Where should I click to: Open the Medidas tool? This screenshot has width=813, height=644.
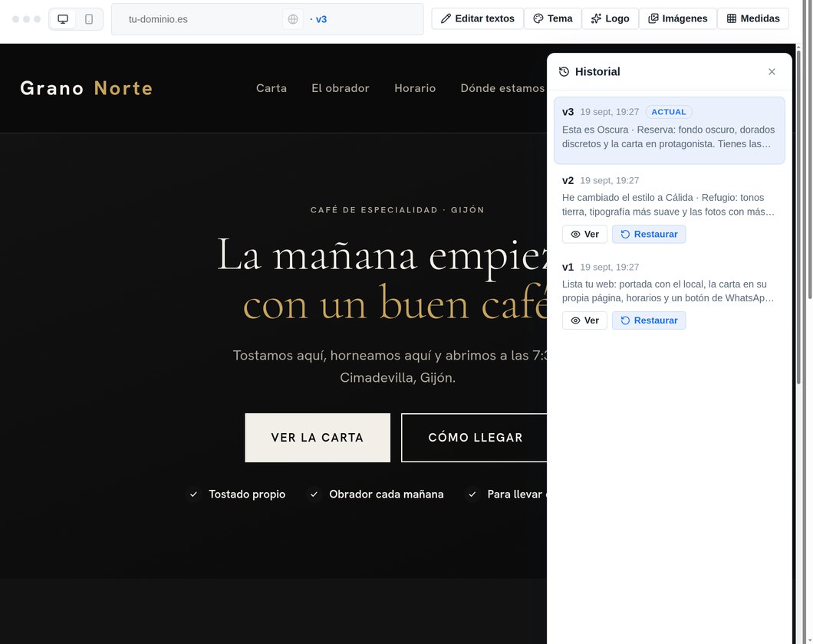pyautogui.click(x=753, y=18)
